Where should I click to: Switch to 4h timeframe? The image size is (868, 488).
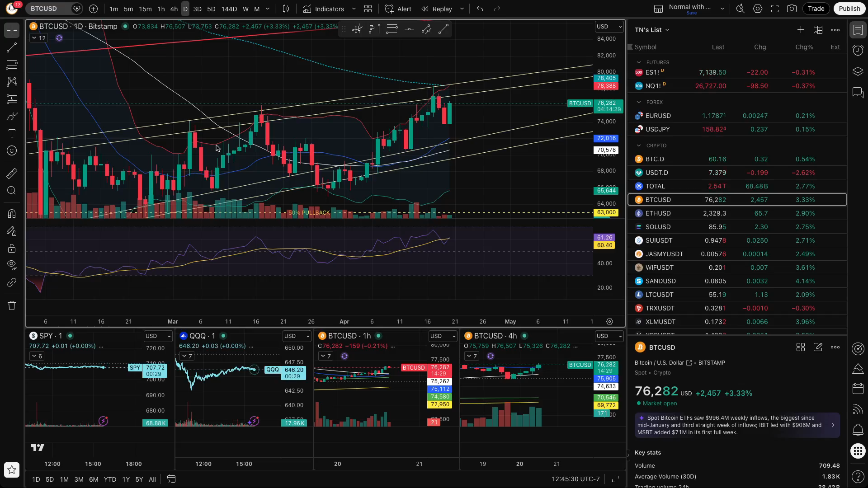174,9
